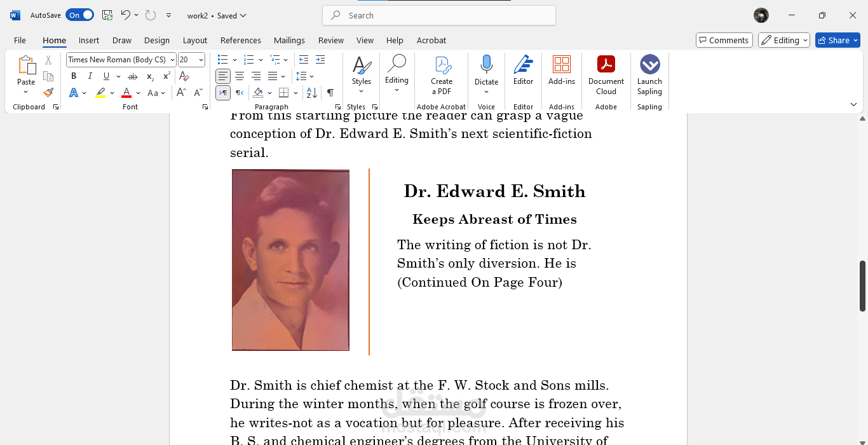This screenshot has width=868, height=445.
Task: Toggle Underline formatting
Action: [106, 76]
